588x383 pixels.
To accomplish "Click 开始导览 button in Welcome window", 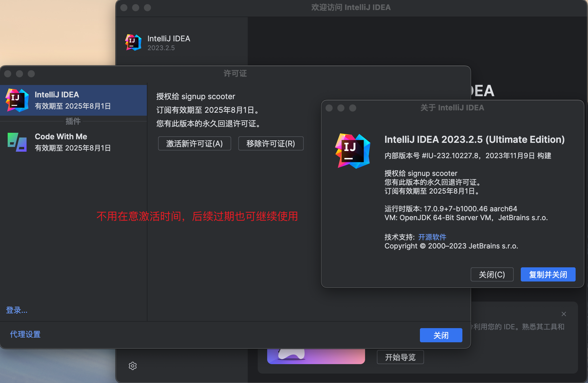I will click(400, 357).
